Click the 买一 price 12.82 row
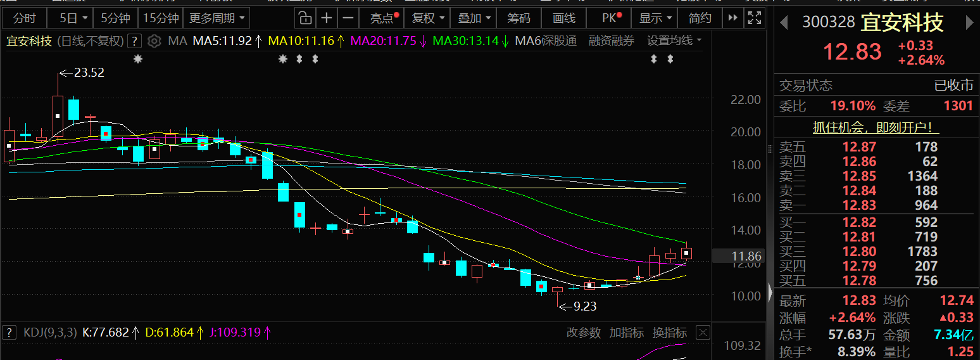 tap(859, 222)
